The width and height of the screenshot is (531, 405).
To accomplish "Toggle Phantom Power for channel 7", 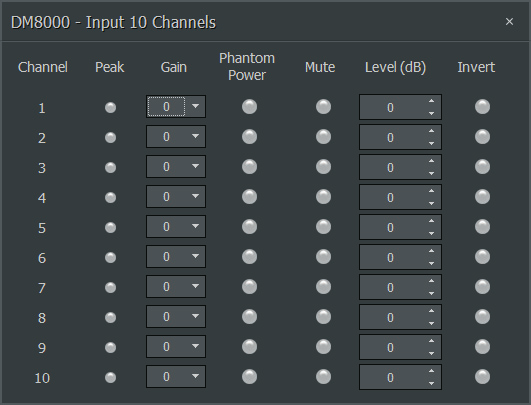I will click(250, 286).
